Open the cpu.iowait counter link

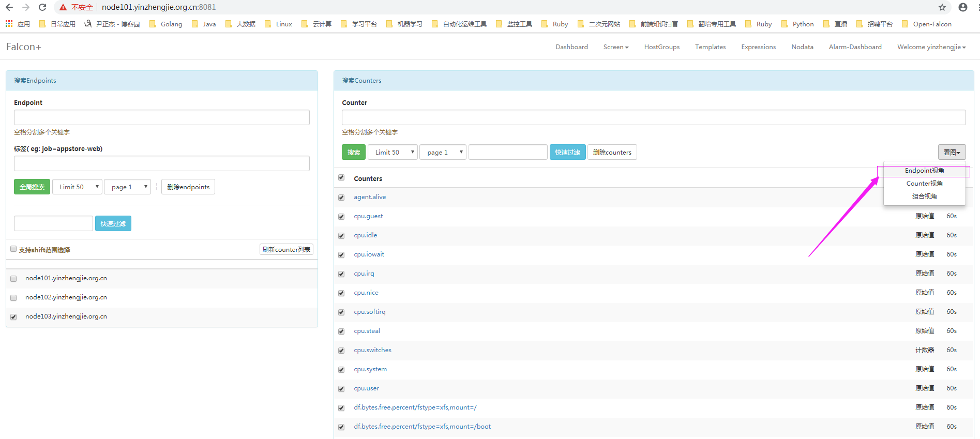click(369, 254)
